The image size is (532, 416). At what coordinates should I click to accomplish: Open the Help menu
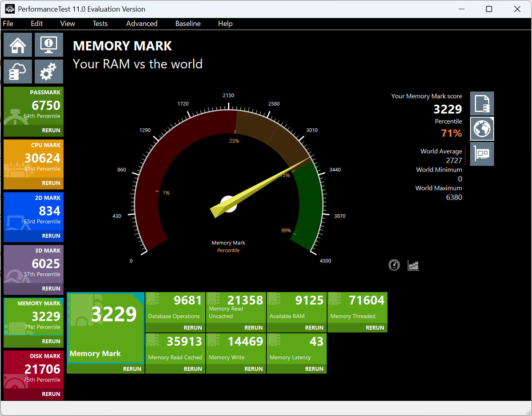point(225,24)
